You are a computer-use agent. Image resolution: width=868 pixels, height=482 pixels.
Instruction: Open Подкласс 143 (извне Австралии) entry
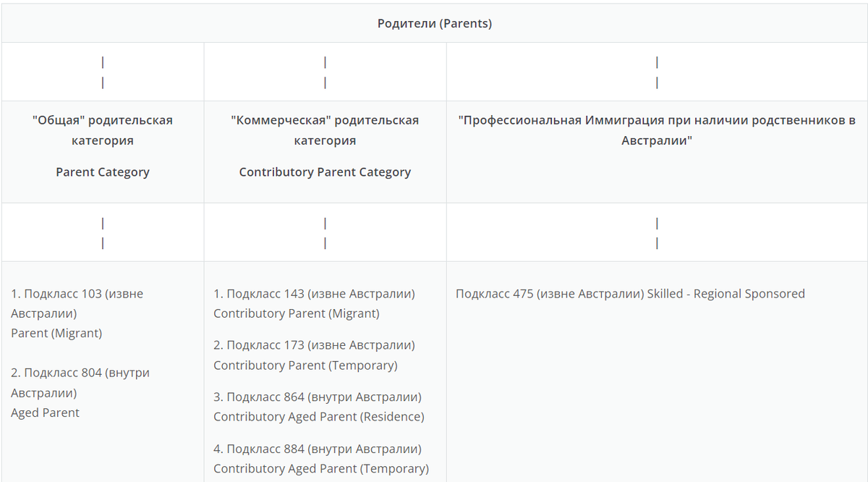tap(314, 294)
